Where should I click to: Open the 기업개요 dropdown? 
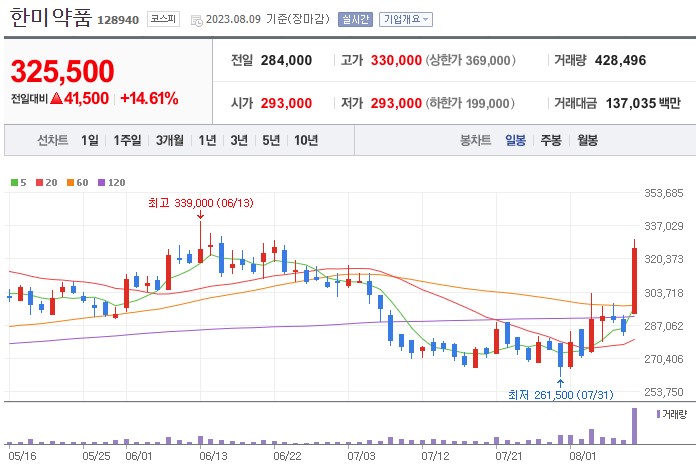tap(406, 19)
